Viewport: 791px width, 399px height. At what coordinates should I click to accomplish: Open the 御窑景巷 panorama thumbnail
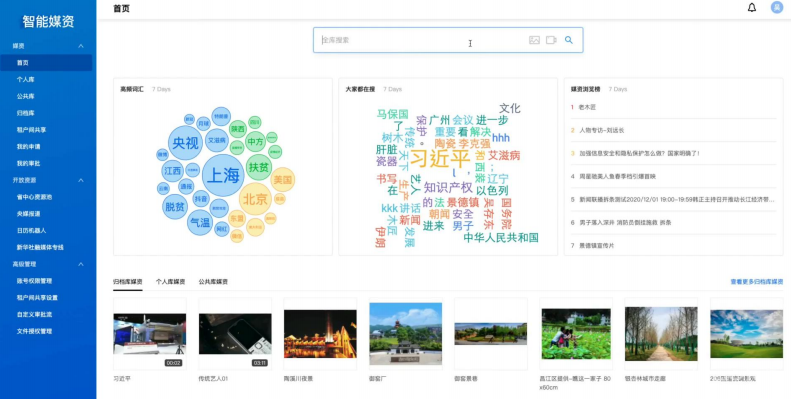point(491,334)
